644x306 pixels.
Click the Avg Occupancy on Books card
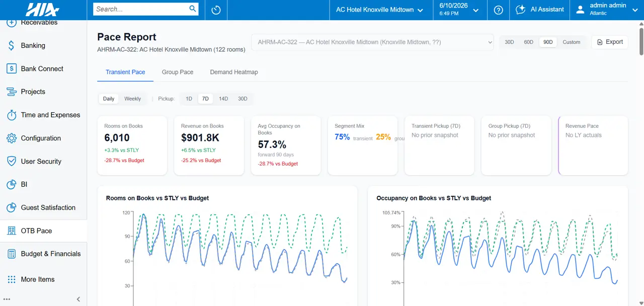pyautogui.click(x=286, y=146)
